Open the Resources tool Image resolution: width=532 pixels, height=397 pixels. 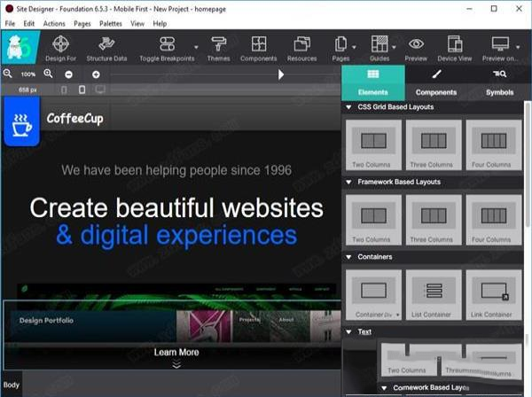click(301, 48)
